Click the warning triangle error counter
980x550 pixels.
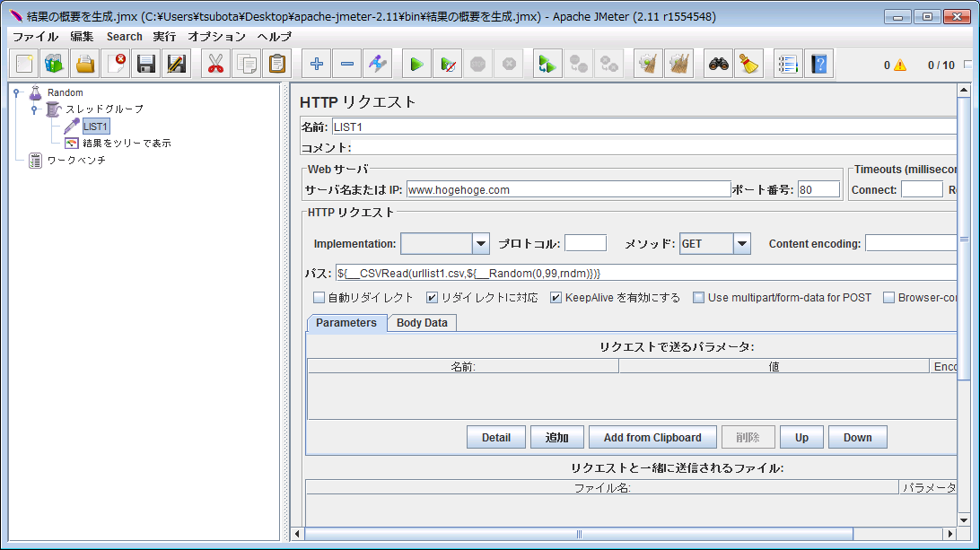(x=899, y=65)
